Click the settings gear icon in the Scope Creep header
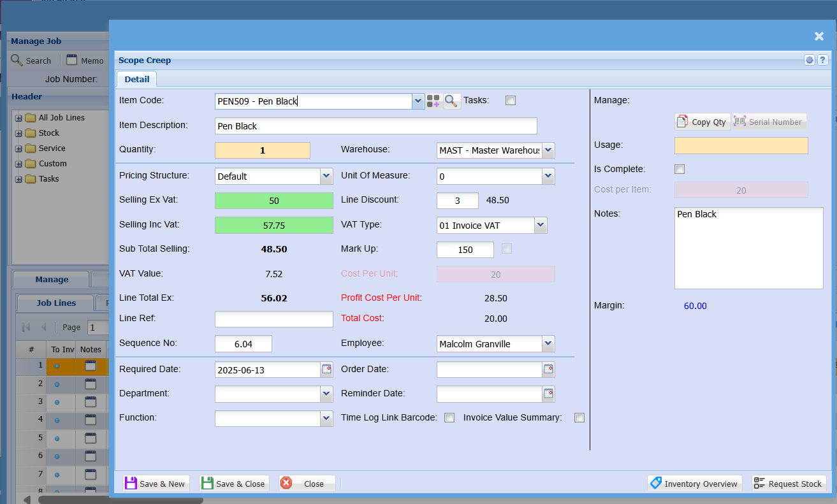 click(x=810, y=61)
